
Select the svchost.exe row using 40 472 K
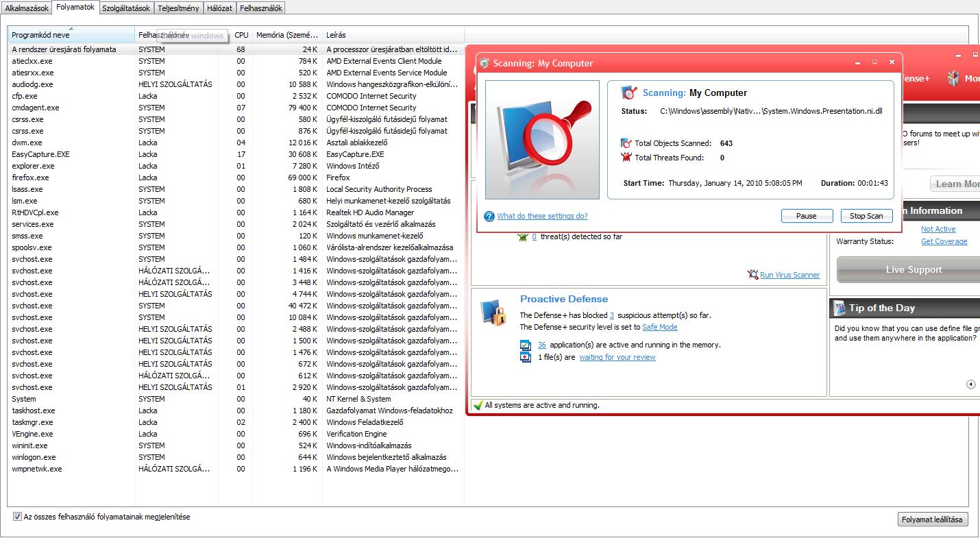(236, 306)
